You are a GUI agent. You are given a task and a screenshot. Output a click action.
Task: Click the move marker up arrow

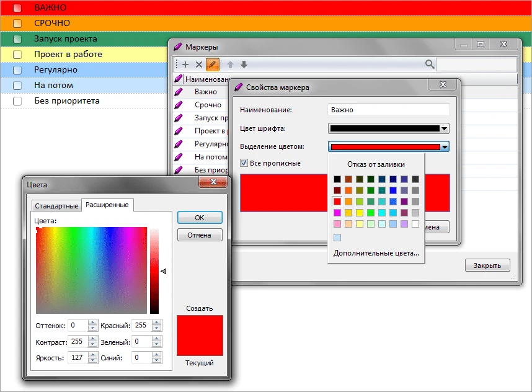tap(231, 65)
